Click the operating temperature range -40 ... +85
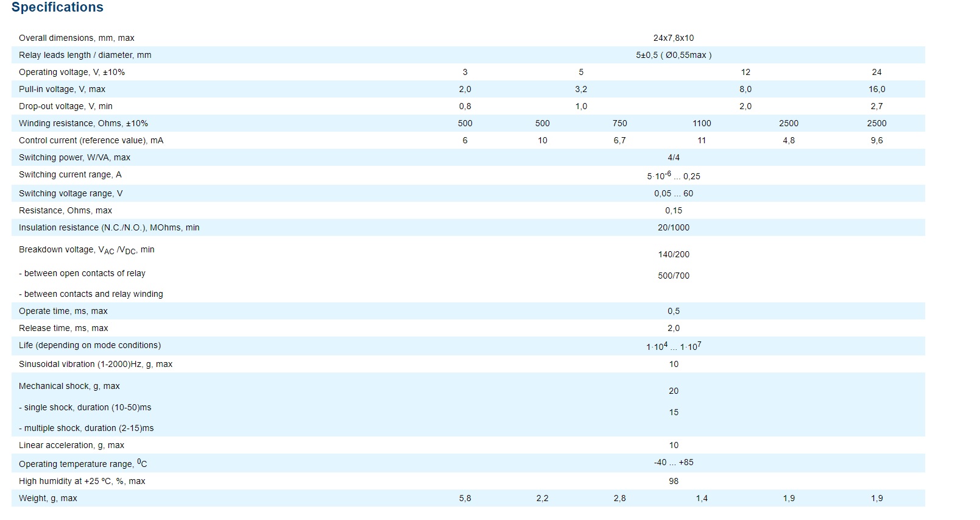The image size is (980, 520). [673, 462]
